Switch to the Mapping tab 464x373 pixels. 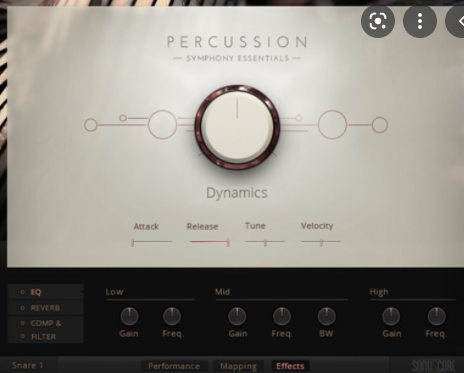click(x=238, y=366)
